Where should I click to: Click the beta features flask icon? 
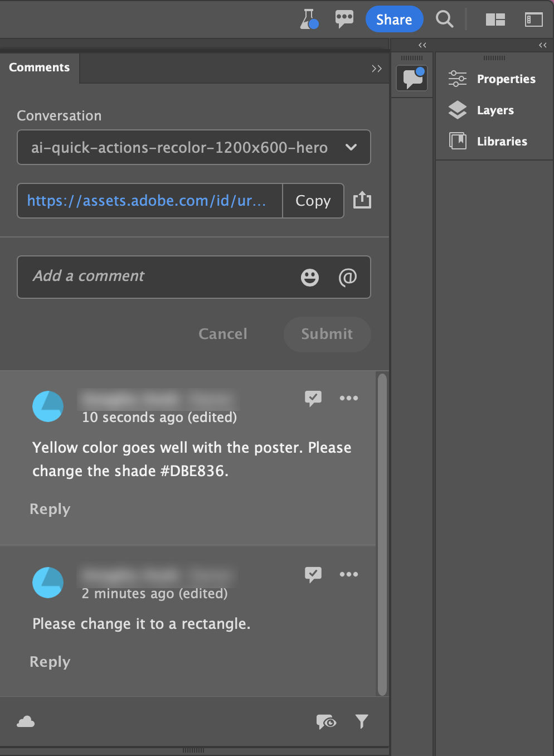[x=309, y=19]
